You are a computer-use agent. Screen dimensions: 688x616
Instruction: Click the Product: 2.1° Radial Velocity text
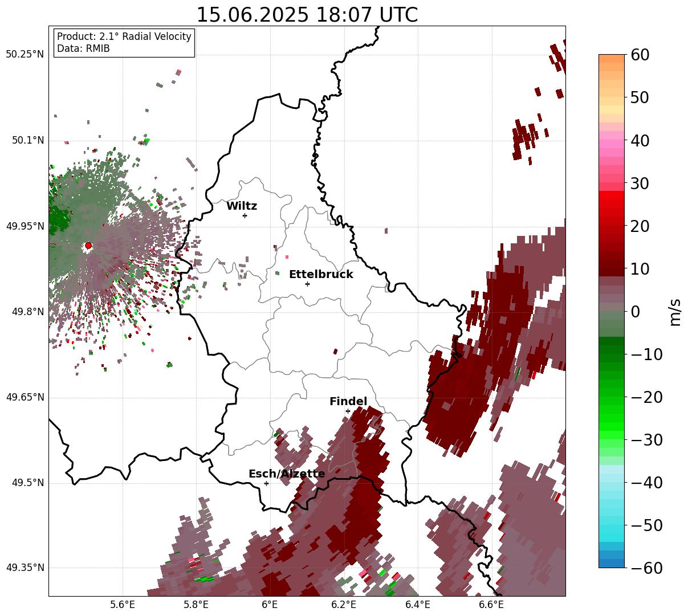click(x=124, y=36)
